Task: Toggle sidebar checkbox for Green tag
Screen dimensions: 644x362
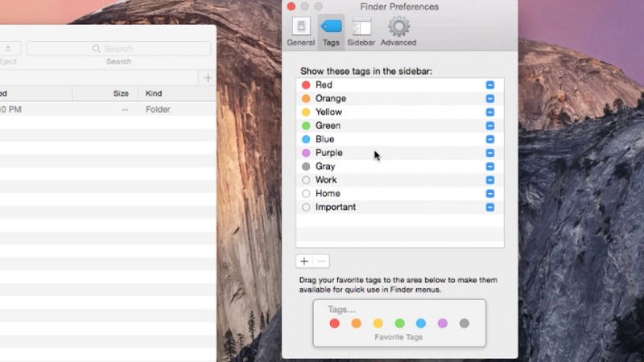Action: tap(490, 125)
